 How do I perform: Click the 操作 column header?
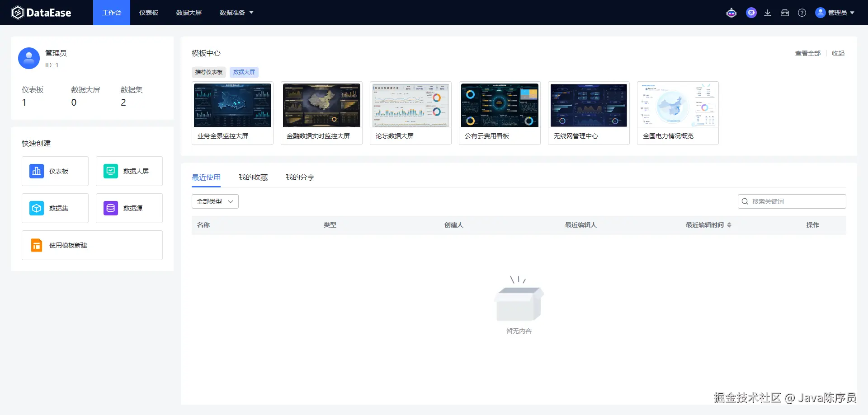click(x=813, y=225)
